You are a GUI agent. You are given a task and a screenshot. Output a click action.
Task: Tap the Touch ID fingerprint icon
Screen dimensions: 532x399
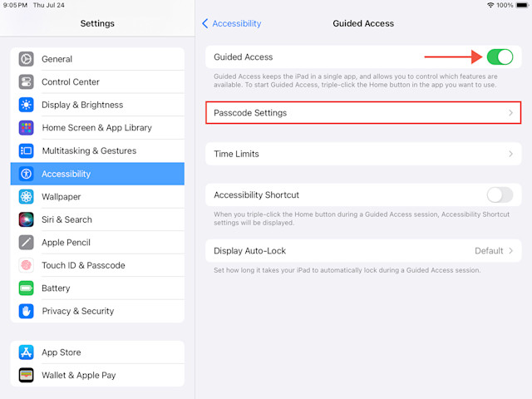26,265
